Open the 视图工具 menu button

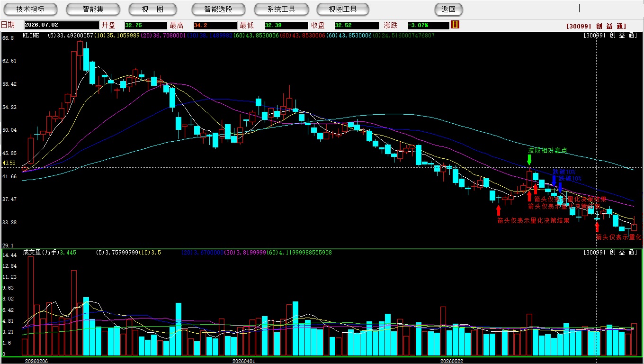[343, 9]
